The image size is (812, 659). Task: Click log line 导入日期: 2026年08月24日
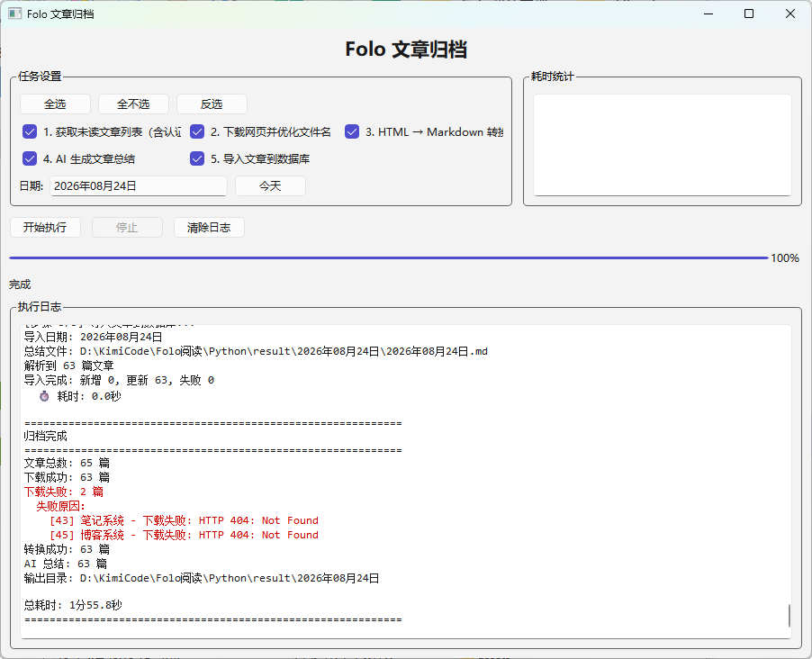click(94, 337)
